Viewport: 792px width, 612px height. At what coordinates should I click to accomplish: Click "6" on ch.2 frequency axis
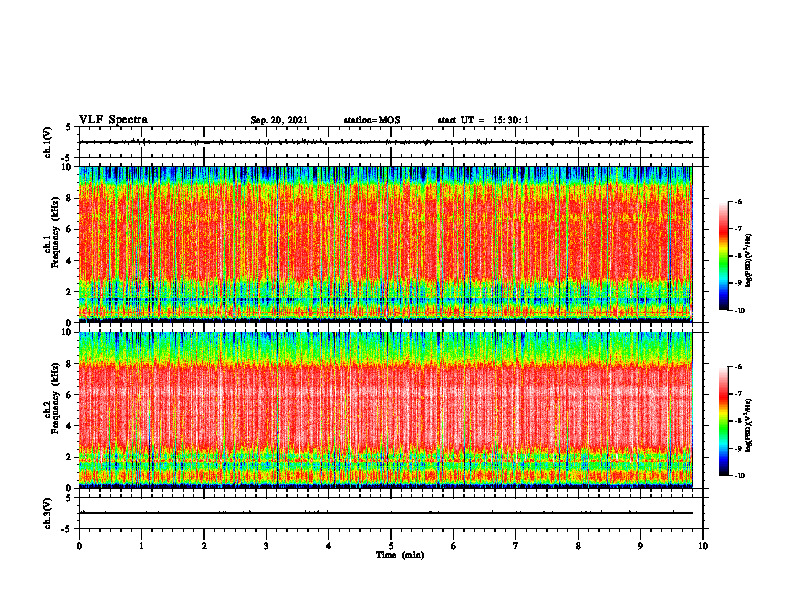coord(70,395)
